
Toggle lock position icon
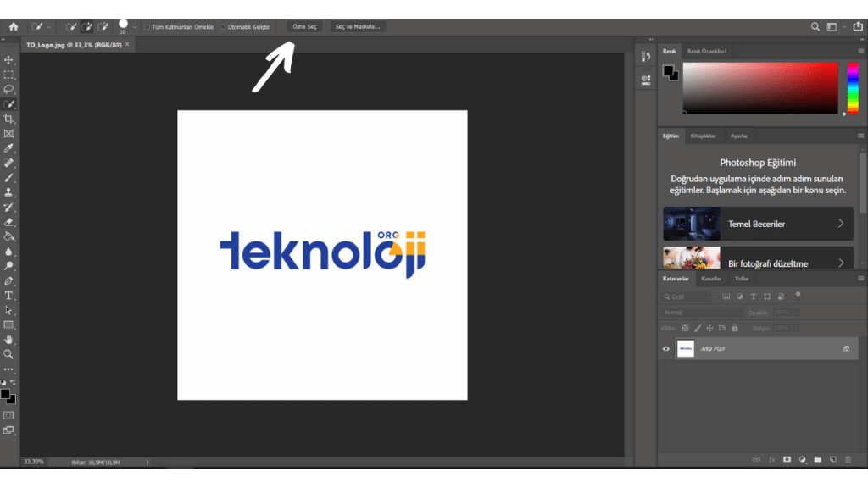tap(709, 328)
